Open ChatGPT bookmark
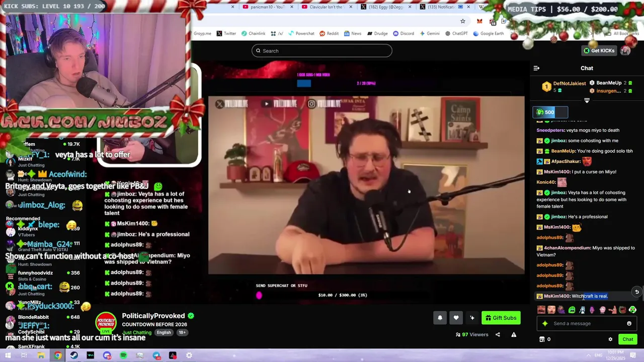Viewport: 644px width, 362px height. click(x=456, y=34)
